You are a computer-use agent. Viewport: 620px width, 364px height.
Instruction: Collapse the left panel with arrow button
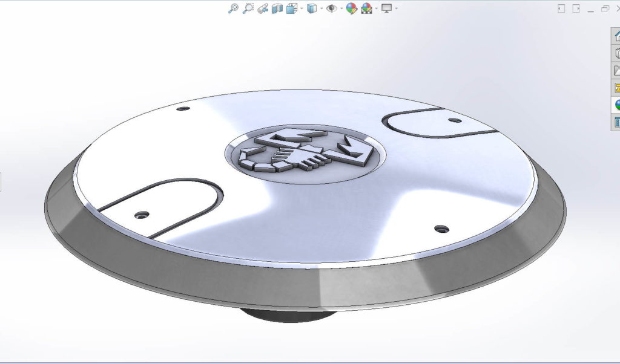click(x=561, y=8)
